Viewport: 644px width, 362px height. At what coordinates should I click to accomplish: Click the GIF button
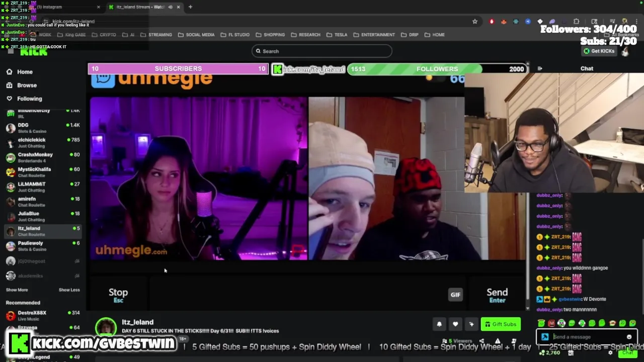pos(455,295)
